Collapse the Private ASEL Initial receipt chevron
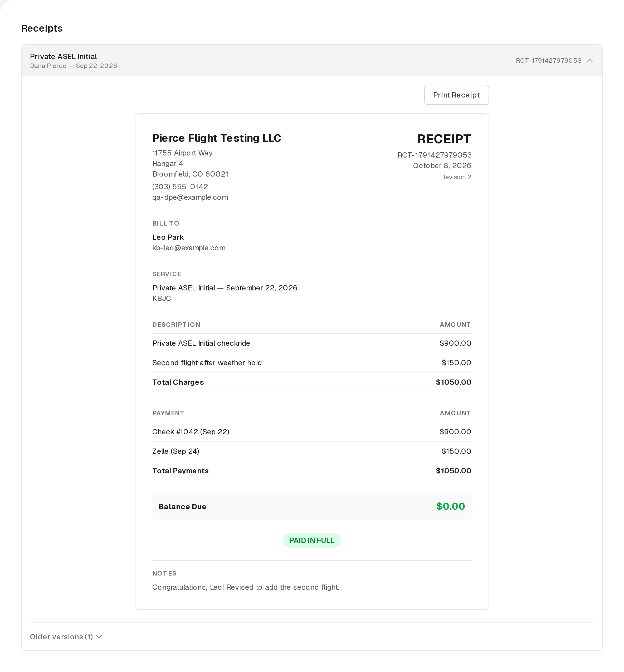 (x=589, y=60)
